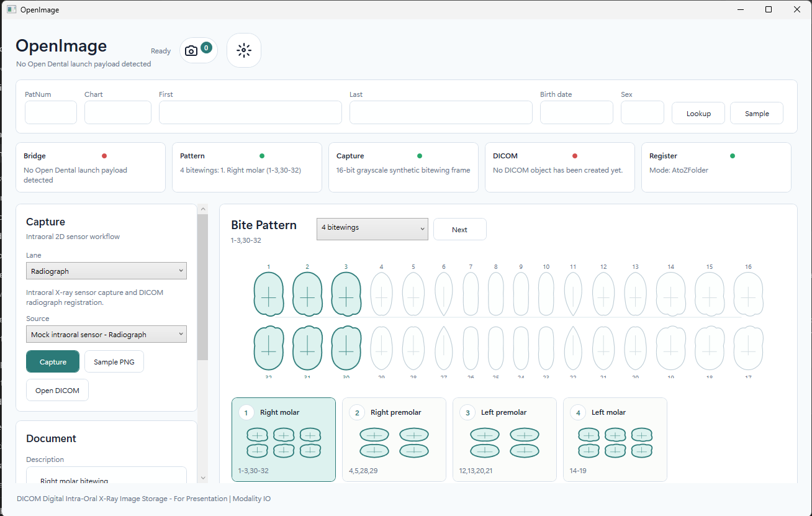The width and height of the screenshot is (812, 516).
Task: Select lower tooth 31 in the chart
Action: pyautogui.click(x=307, y=348)
